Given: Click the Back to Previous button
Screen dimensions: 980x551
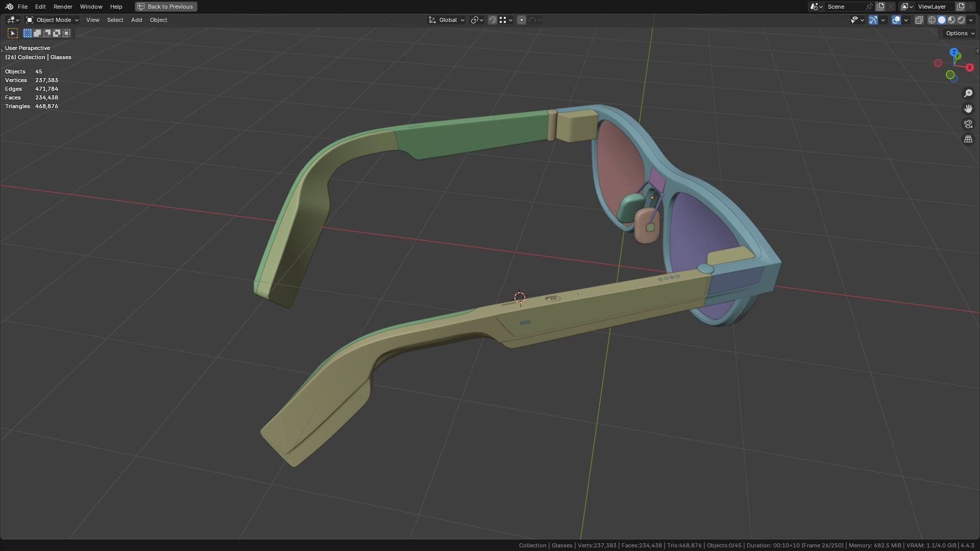Looking at the screenshot, I should pyautogui.click(x=166, y=7).
